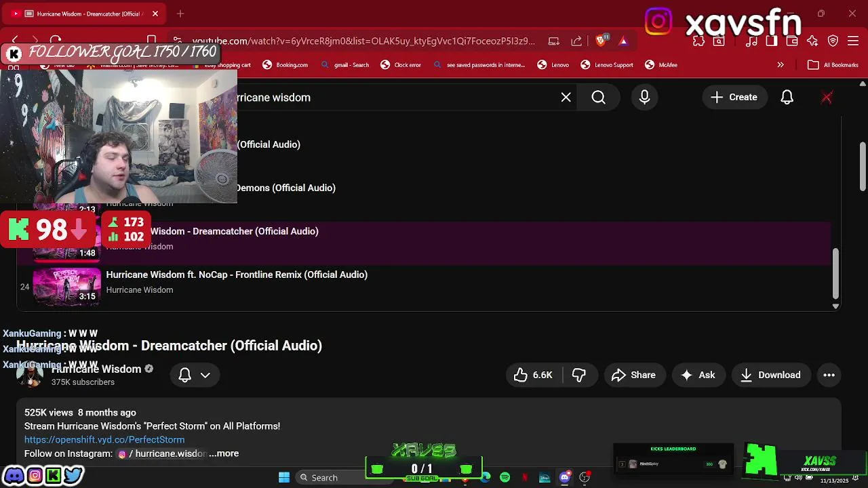
Task: Open gmail - Search bookmark
Action: 345,65
